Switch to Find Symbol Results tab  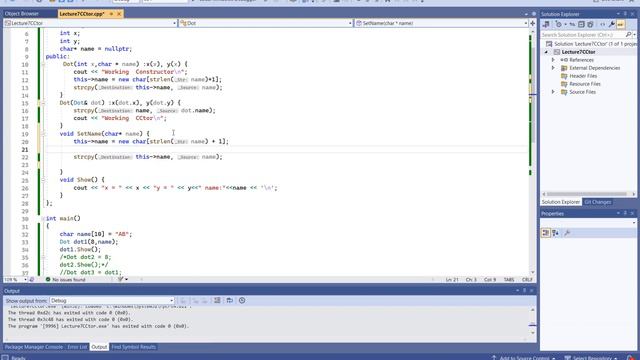[x=133, y=347]
